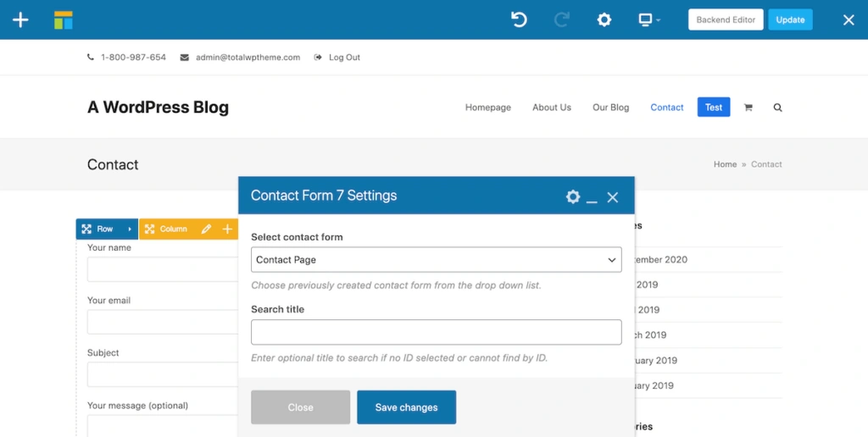
Task: Click the shopping cart icon
Action: coord(748,108)
